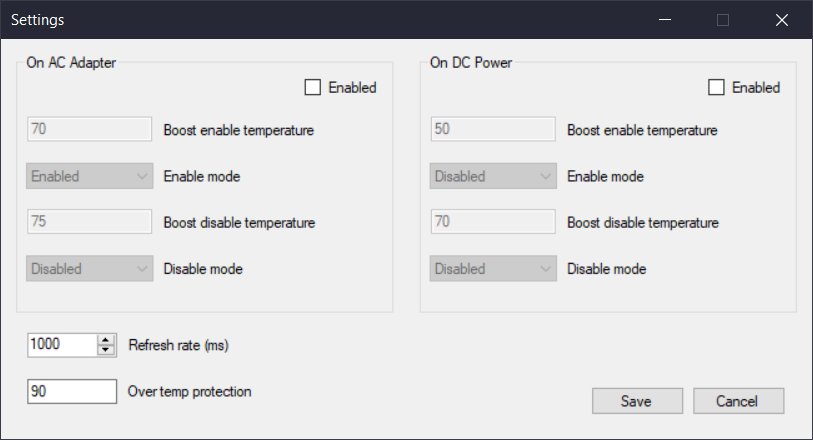Open AC Adapter Enable mode dropdown
Screen dimensions: 813x440
click(90, 176)
